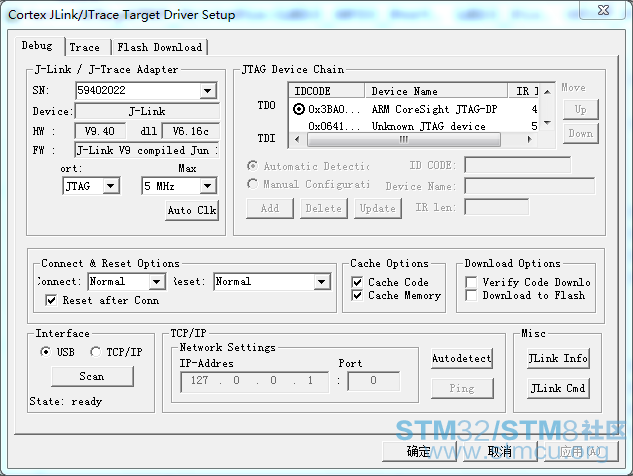Click the dll version V6.16c field
The image size is (633, 476).
[x=191, y=131]
